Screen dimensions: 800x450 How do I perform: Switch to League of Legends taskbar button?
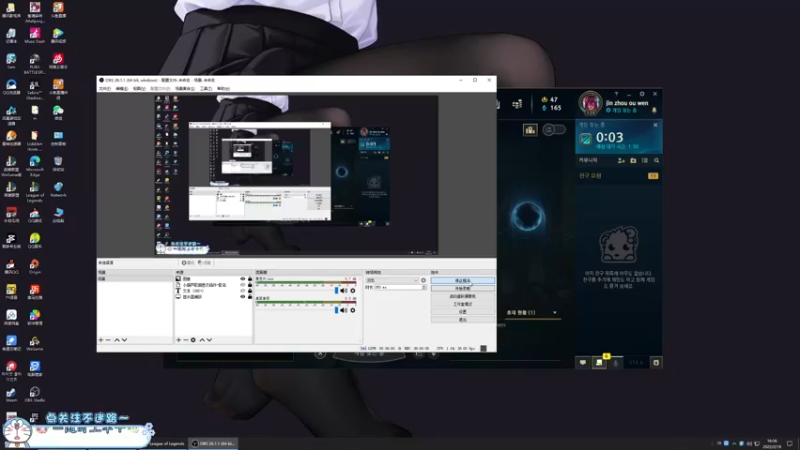[x=166, y=443]
